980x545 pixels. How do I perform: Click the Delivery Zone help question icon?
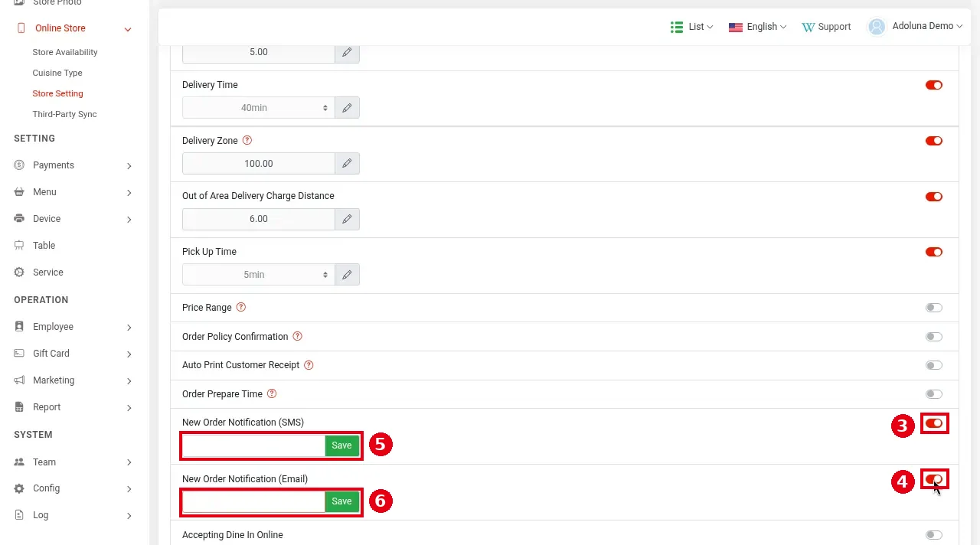click(x=247, y=141)
